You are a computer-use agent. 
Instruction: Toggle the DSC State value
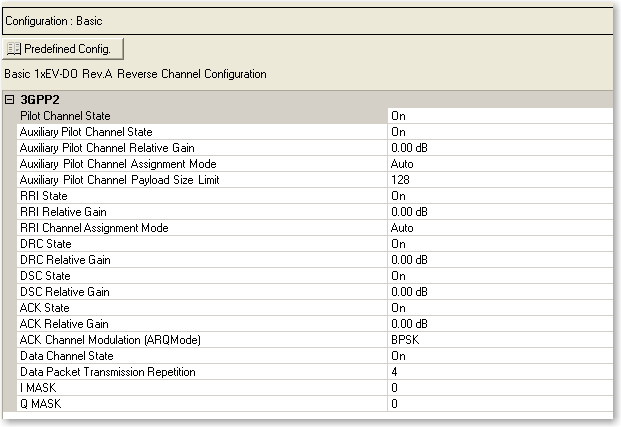[498, 276]
